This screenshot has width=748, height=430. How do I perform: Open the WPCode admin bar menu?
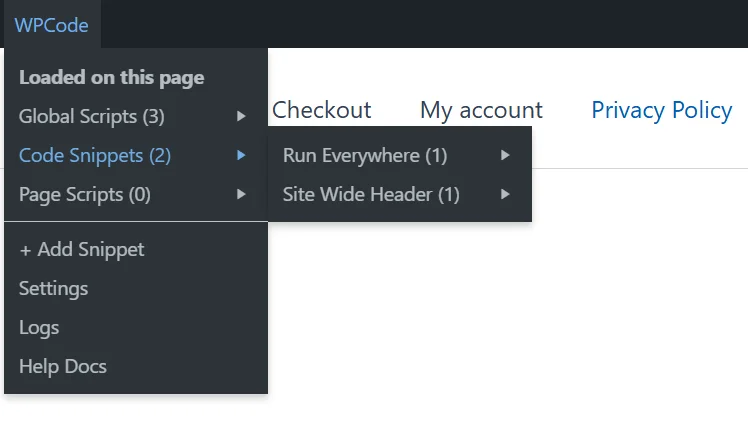[x=52, y=25]
